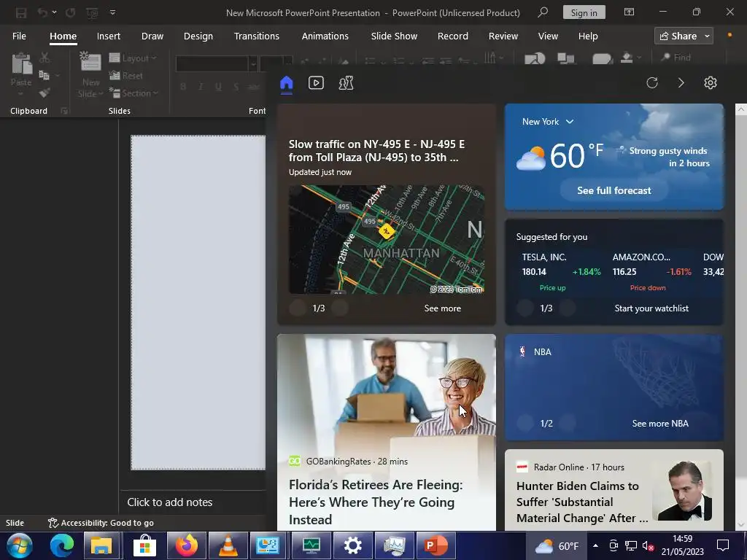Open the ribbon display options icon
Viewport: 747px width, 560px height.
pyautogui.click(x=629, y=12)
